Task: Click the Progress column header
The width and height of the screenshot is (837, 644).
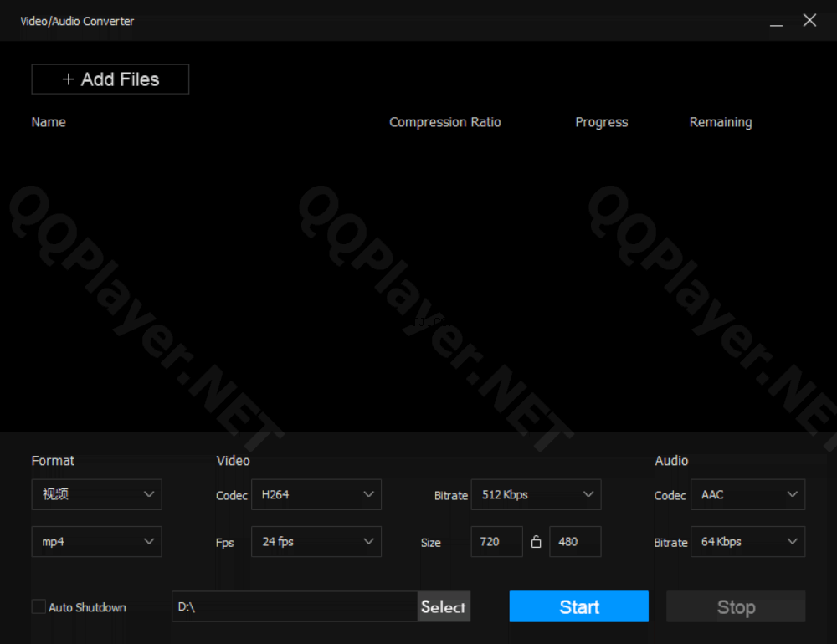Action: click(x=601, y=122)
